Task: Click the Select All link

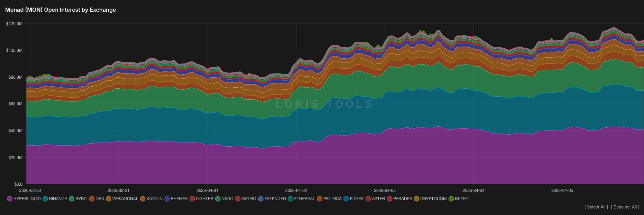Action: (596, 207)
